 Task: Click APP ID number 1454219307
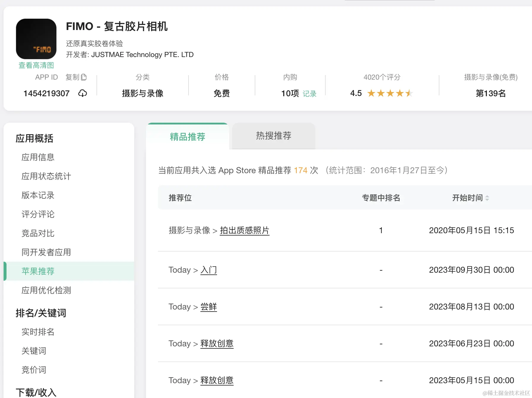coord(46,94)
